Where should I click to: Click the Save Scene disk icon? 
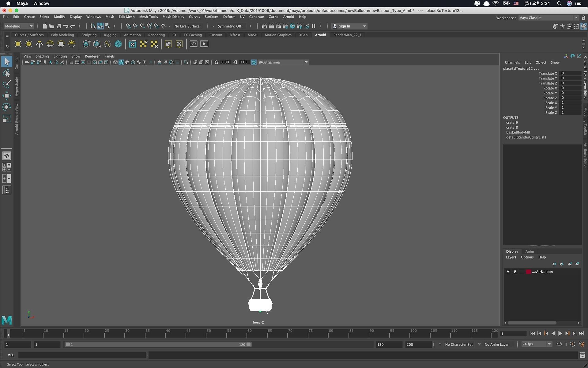point(59,26)
